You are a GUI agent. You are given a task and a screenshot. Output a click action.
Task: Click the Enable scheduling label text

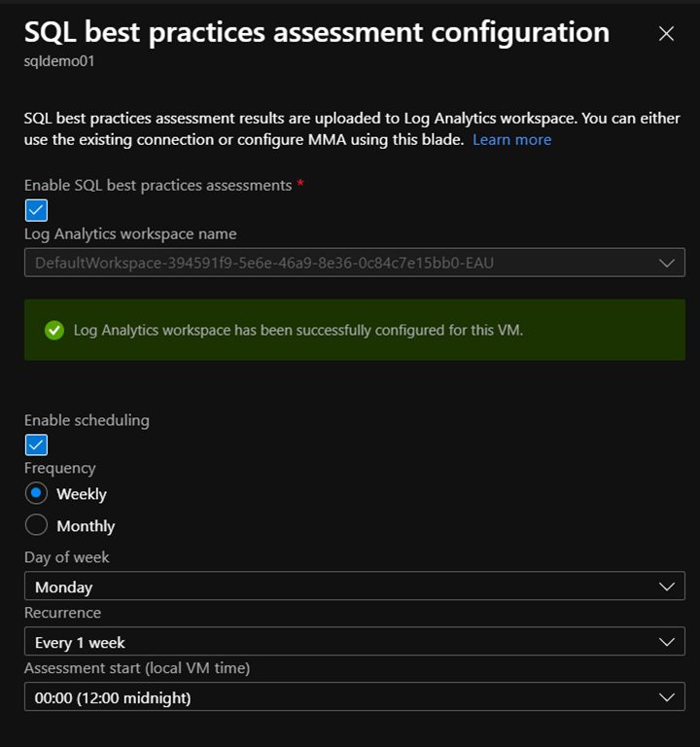87,420
